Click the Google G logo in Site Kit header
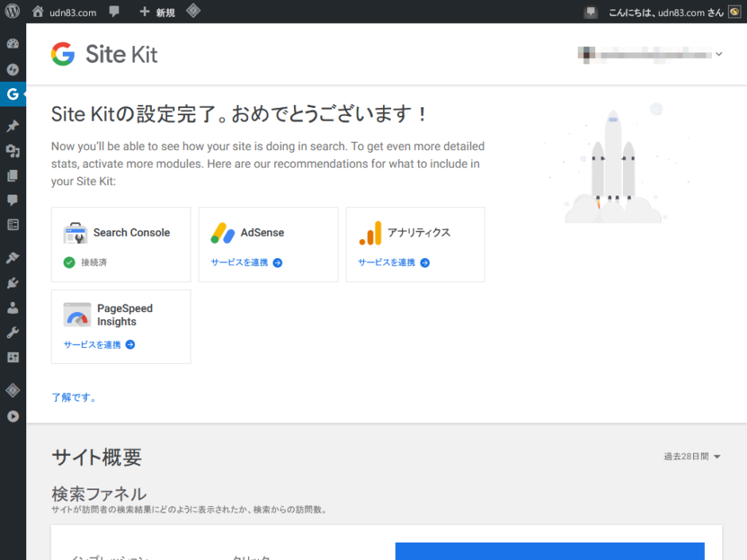Image resolution: width=747 pixels, height=560 pixels. [x=63, y=54]
